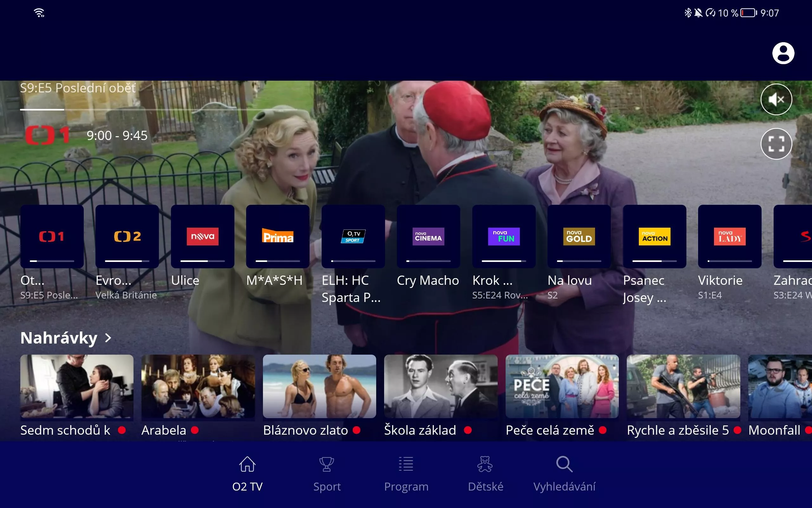812x508 pixels.
Task: Click the S9:E5 Poslední oběť episode title
Action: [x=78, y=88]
